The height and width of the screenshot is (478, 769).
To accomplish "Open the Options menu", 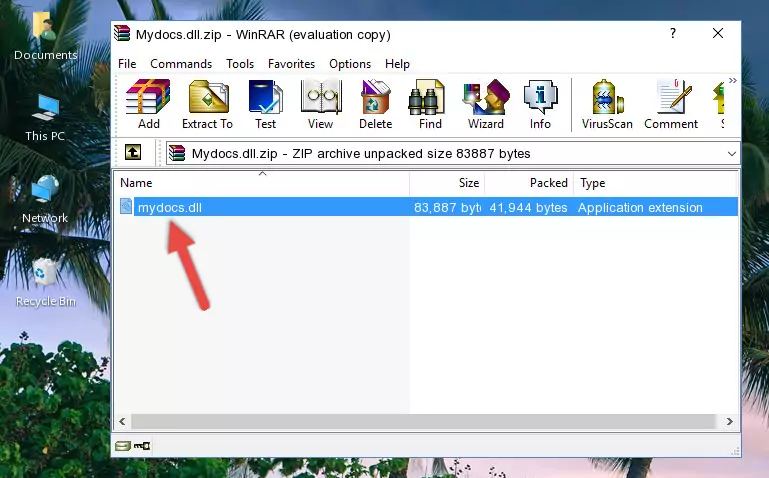I will [x=350, y=64].
